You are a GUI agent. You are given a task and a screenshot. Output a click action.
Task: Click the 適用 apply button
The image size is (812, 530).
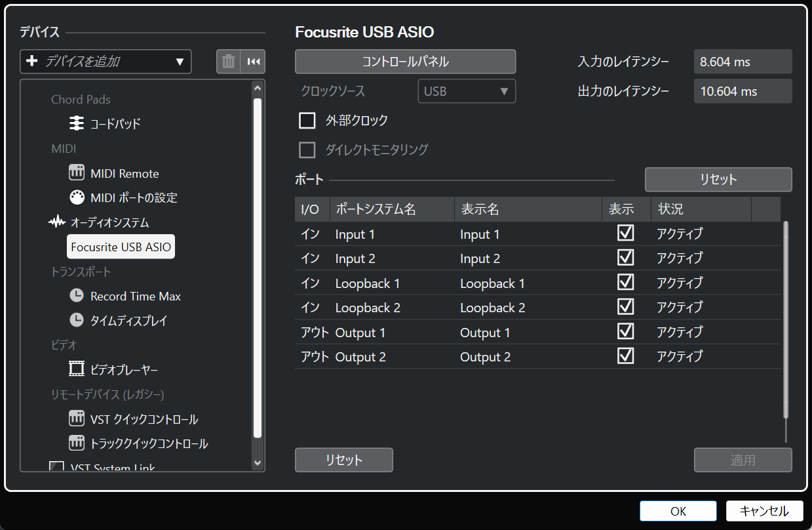tap(743, 460)
